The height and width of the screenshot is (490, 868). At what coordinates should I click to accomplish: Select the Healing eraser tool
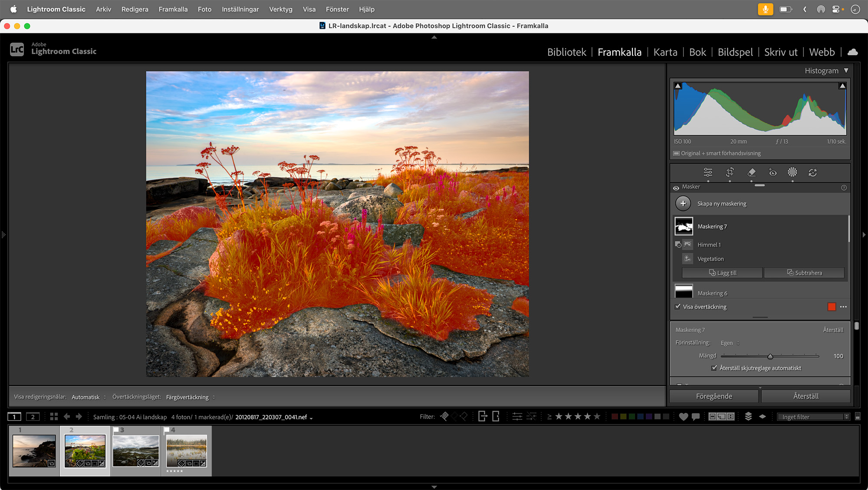click(x=752, y=173)
